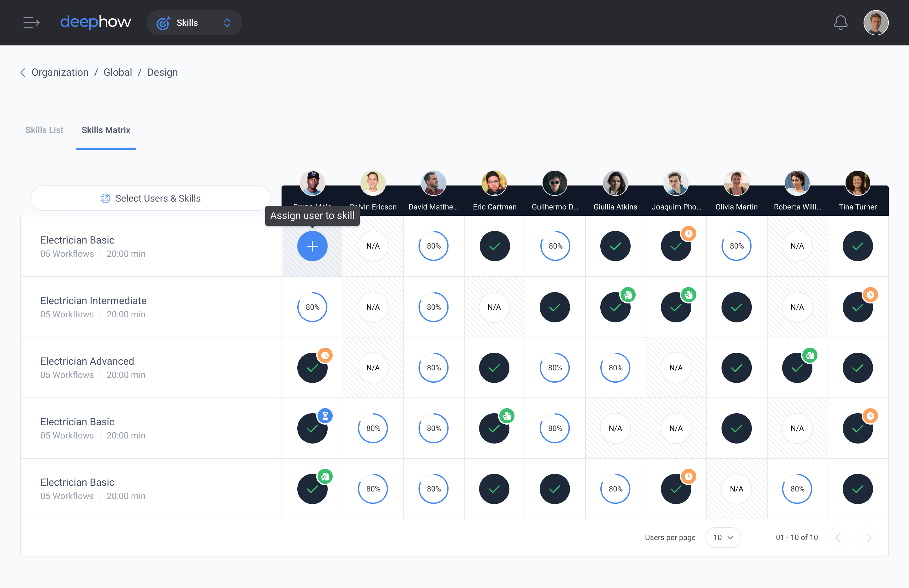909x588 pixels.
Task: Select the Electrician Advanced skill name
Action: click(x=87, y=362)
